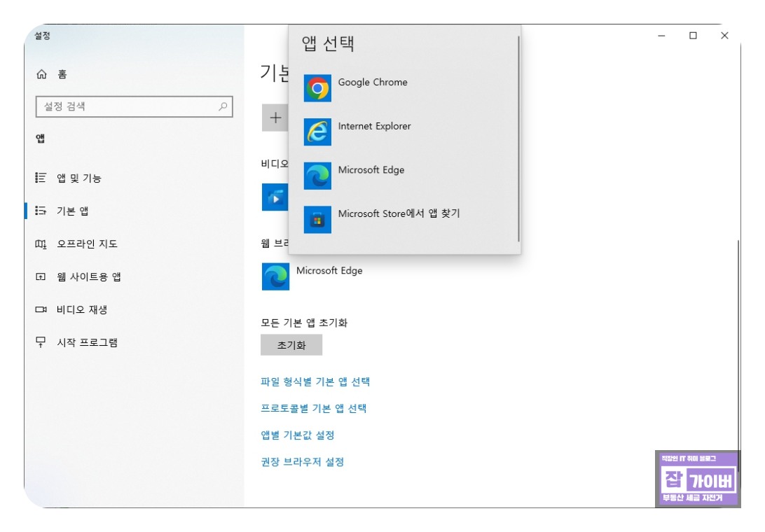
Task: Click Microsoft Edge label in app picker
Action: point(371,169)
